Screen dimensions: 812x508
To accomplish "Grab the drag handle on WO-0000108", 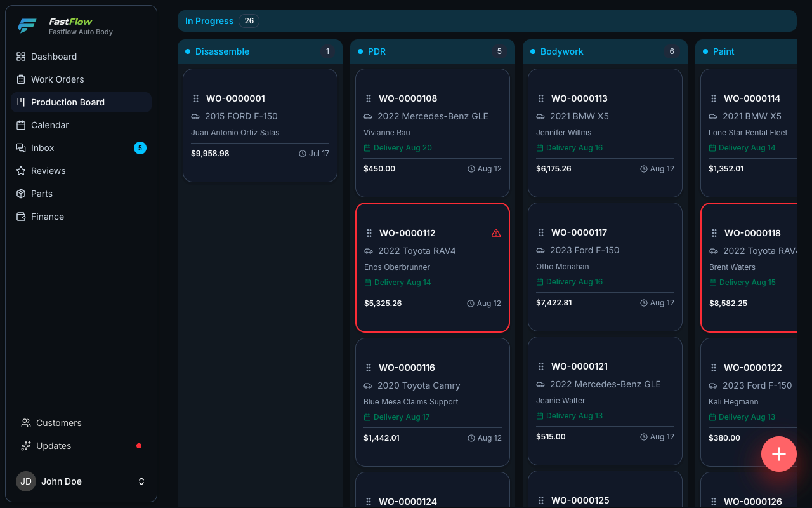I will click(369, 98).
